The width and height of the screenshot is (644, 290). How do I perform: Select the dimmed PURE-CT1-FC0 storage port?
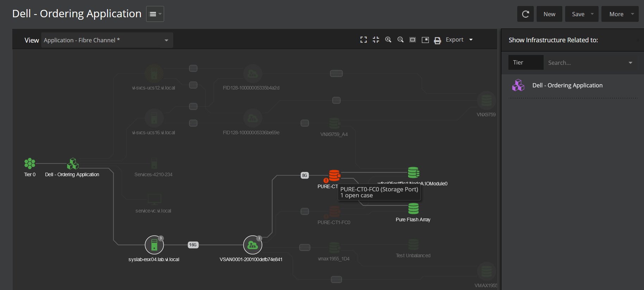(334, 211)
